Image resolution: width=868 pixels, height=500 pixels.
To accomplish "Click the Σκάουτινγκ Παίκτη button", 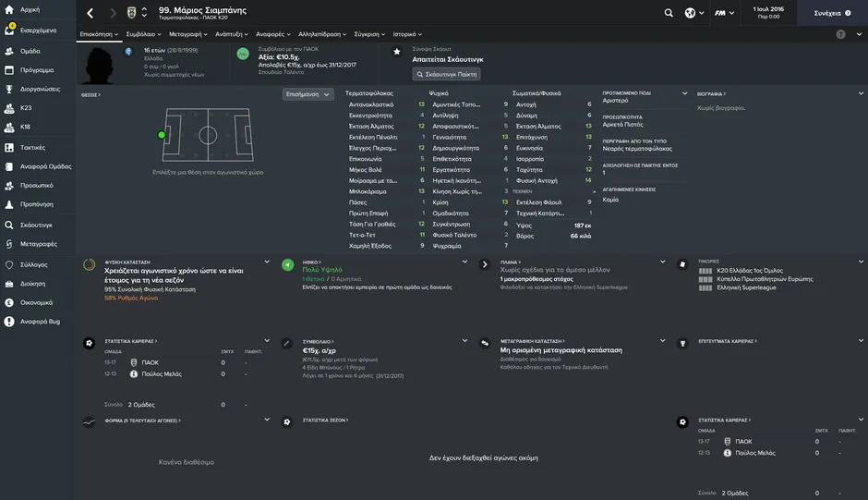I will 446,74.
